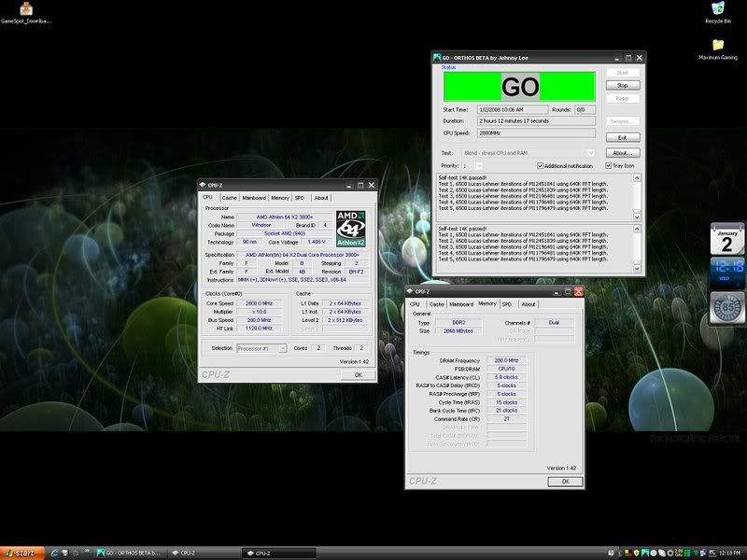
Task: Uncheck the Additional notification checkbox
Action: click(540, 166)
